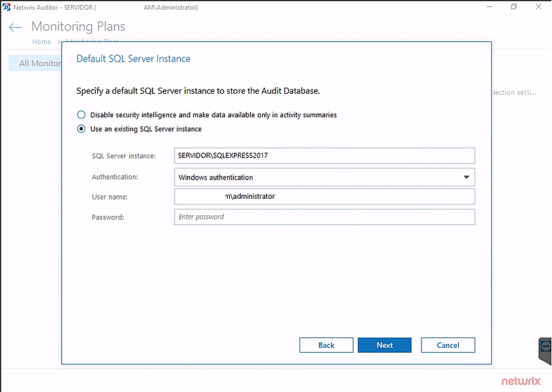
Task: Expand the Authentication dropdown arrow
Action: [466, 177]
